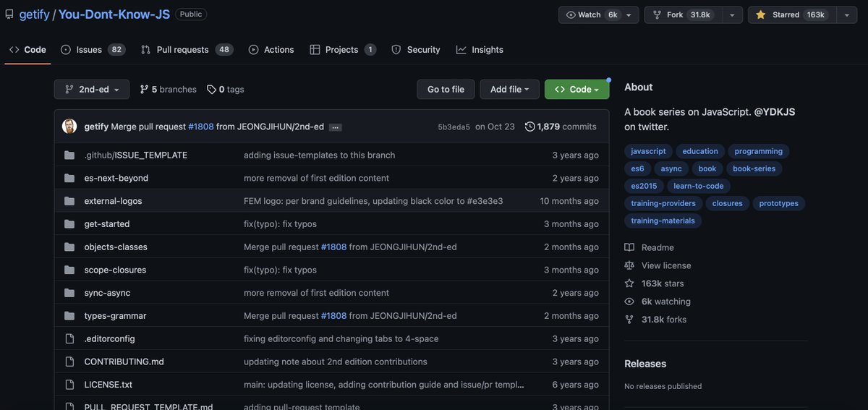
Task: Click the repository book icon beside getify
Action: pyautogui.click(x=9, y=14)
